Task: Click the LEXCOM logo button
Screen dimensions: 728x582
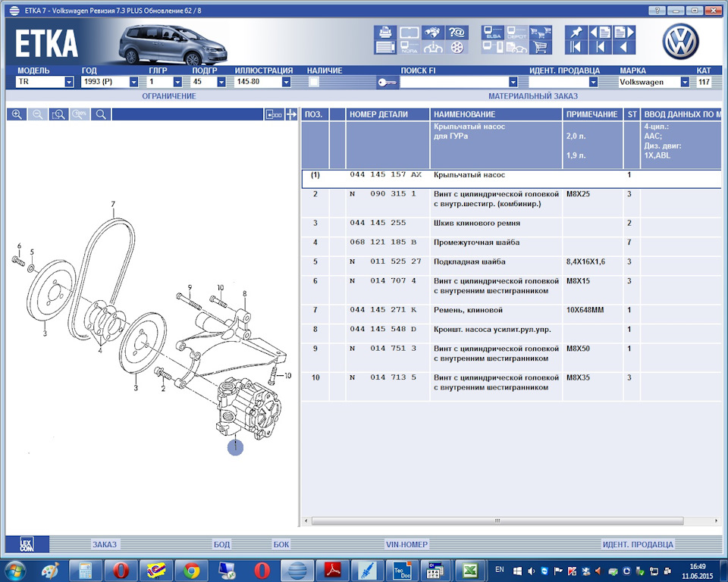Action: [x=27, y=544]
